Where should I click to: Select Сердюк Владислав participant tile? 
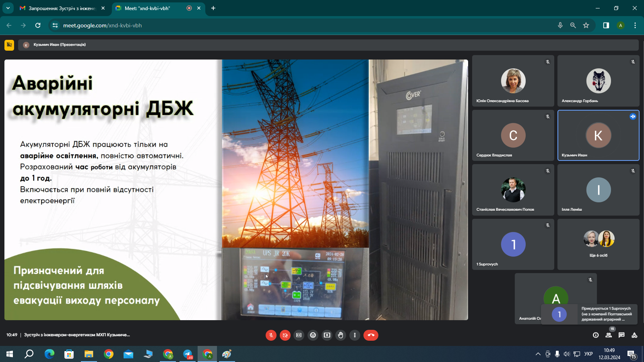(513, 135)
